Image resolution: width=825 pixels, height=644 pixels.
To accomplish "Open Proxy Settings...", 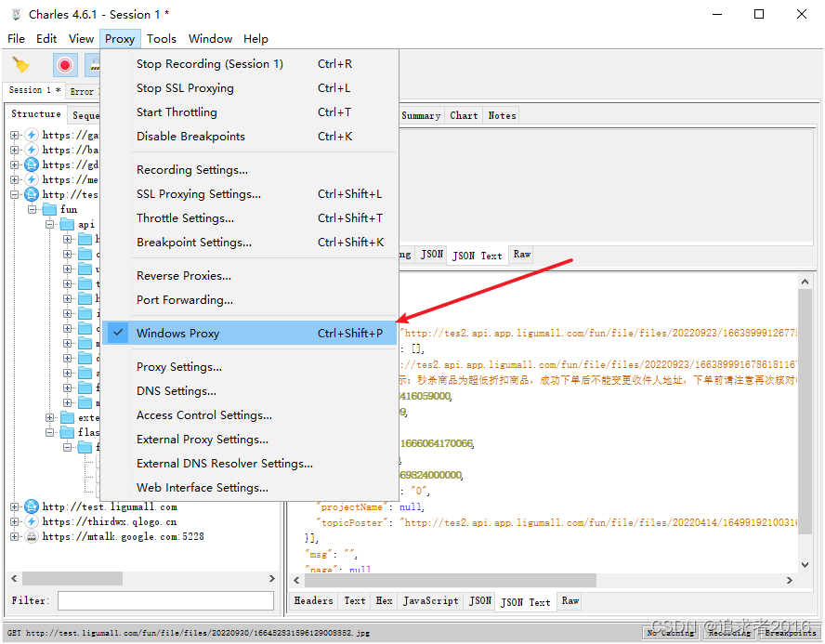I will pyautogui.click(x=249, y=367).
